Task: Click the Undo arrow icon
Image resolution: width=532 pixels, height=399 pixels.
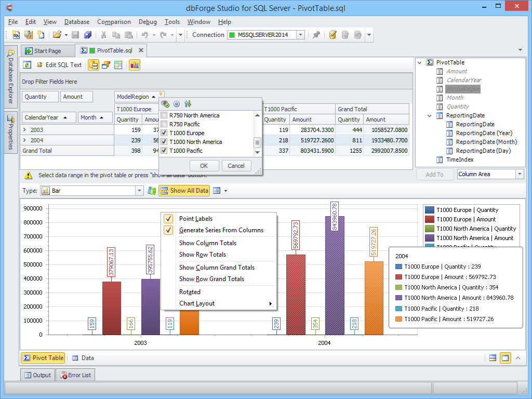Action: click(x=145, y=35)
